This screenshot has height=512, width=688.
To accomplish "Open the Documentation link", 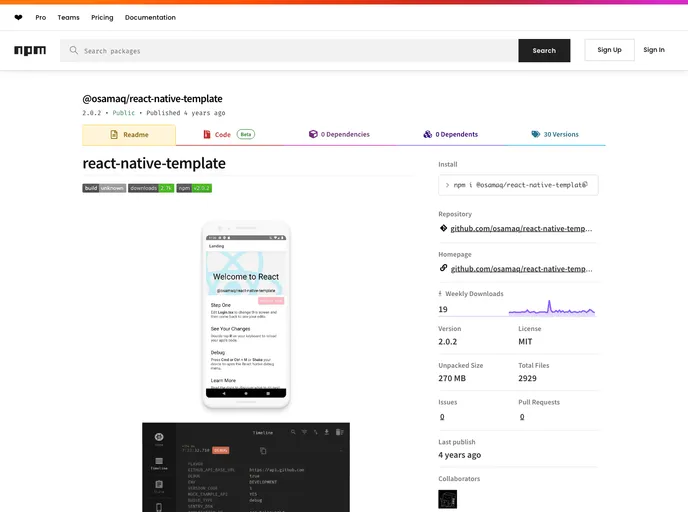I will tap(150, 18).
